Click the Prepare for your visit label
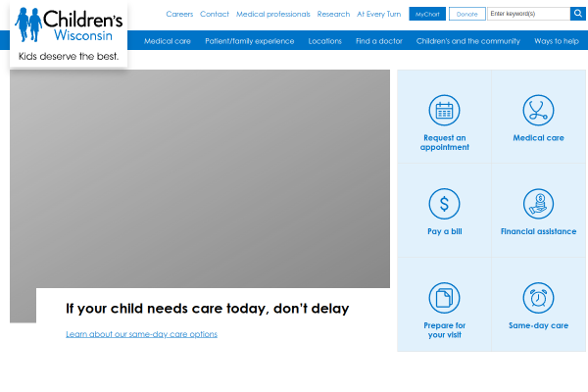 click(444, 330)
